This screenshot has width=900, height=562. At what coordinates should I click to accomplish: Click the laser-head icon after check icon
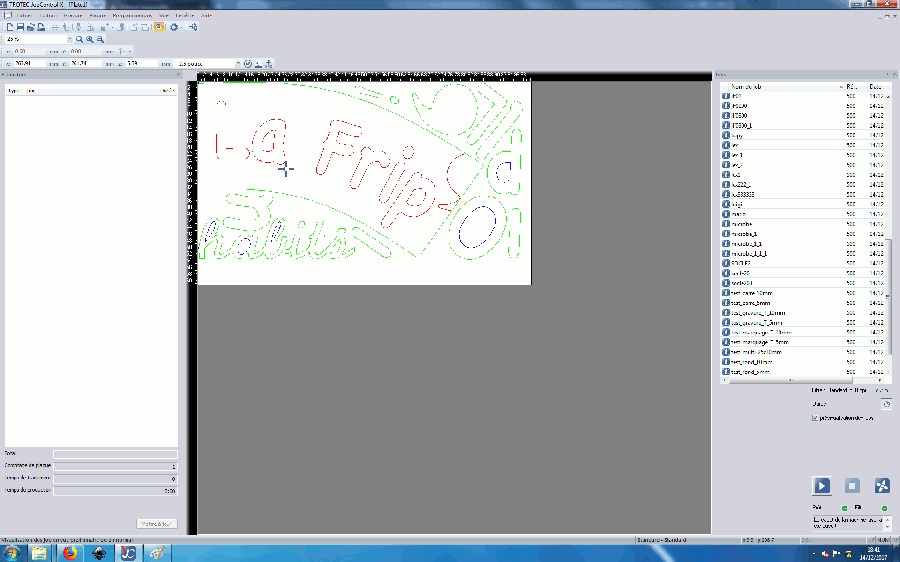pyautogui.click(x=258, y=64)
